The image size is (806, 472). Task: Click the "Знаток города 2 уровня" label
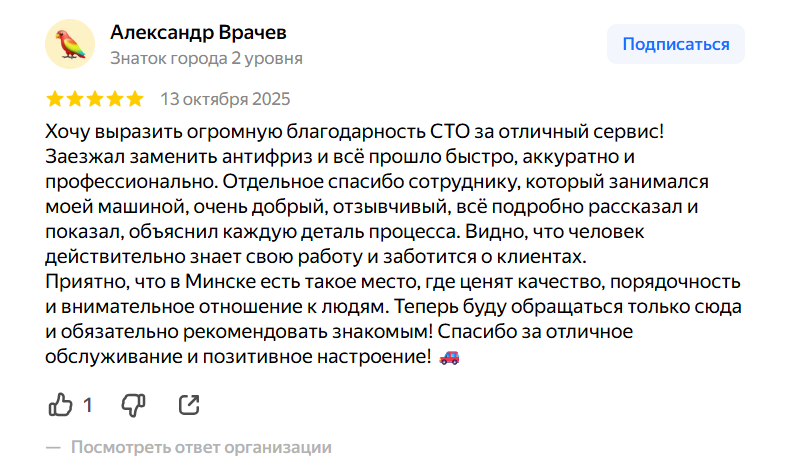(x=206, y=58)
